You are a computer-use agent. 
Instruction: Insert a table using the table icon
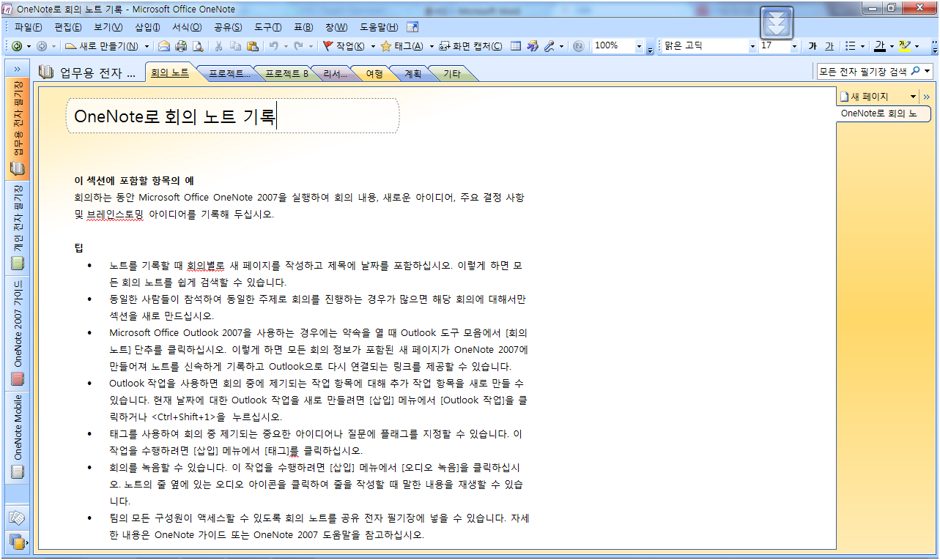click(516, 46)
